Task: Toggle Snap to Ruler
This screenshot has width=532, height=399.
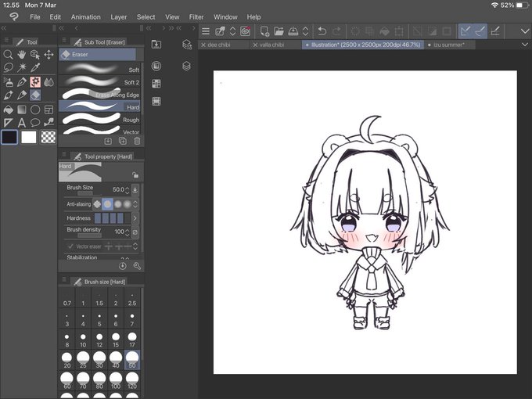Action: point(465,31)
